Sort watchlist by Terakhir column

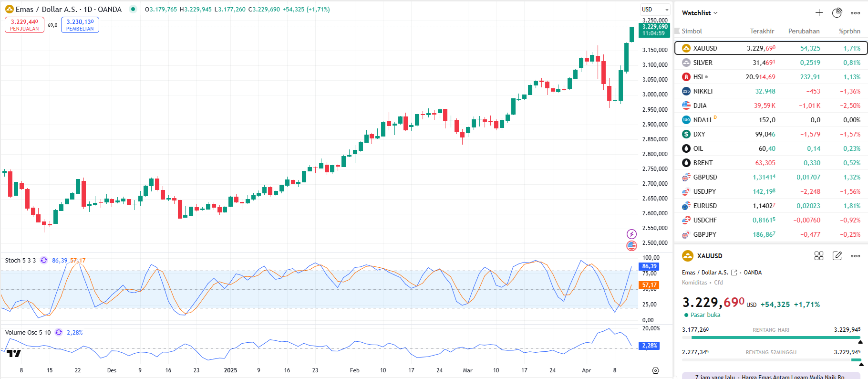pos(762,31)
